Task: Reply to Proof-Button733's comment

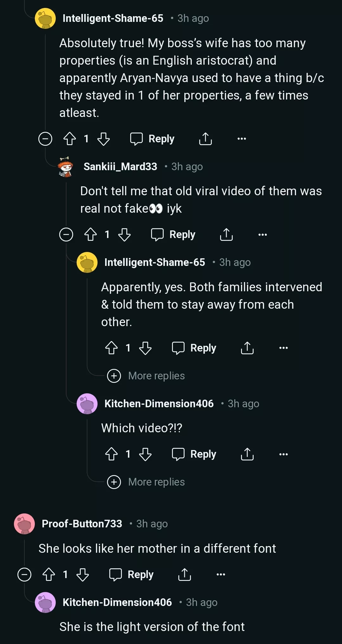Action: click(x=131, y=574)
